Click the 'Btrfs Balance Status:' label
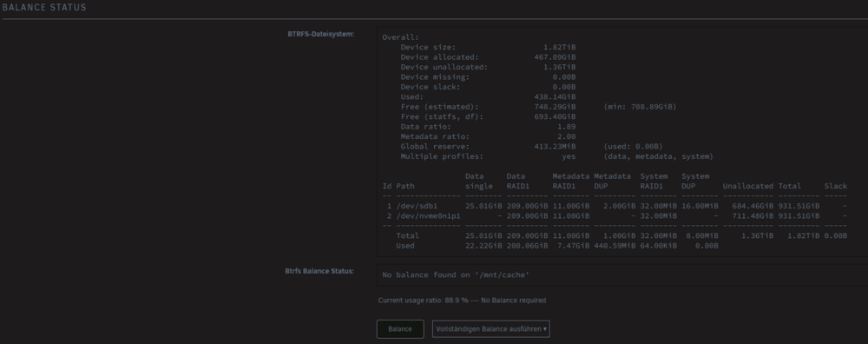 (x=319, y=271)
